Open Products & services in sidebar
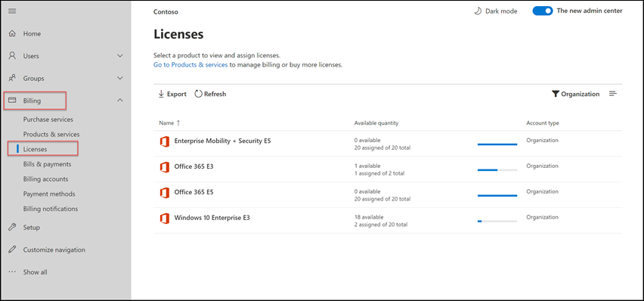 [51, 134]
